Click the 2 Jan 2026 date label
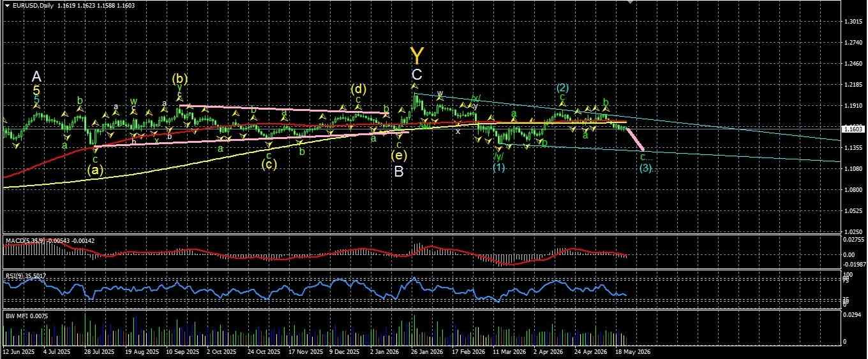 [385, 351]
